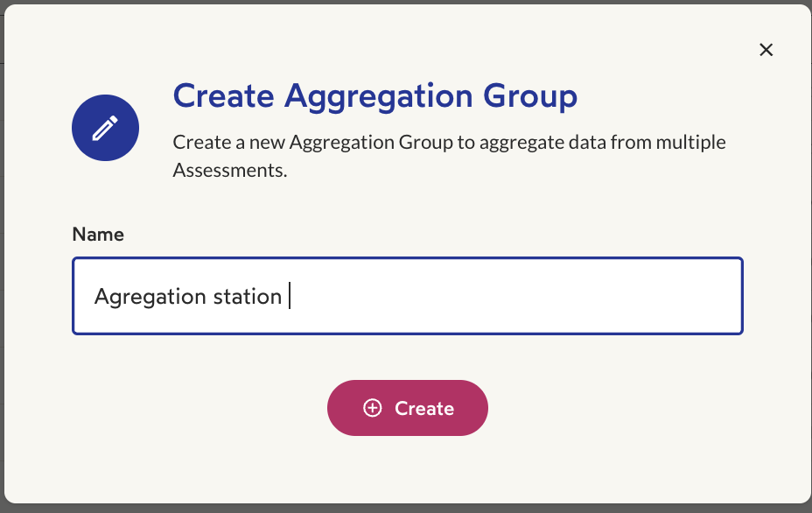Click the phrase Aggregation Group in the description line

tap(371, 143)
